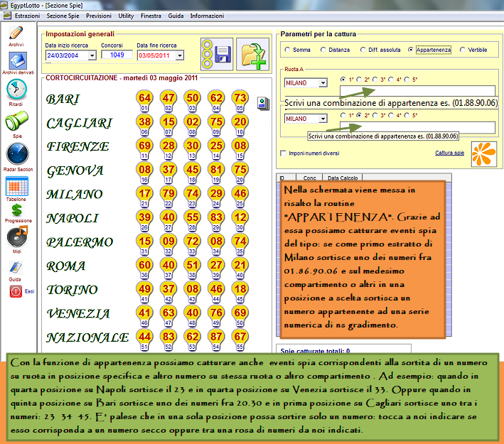Click Spie catturate totali status text
This screenshot has width=504, height=444.
[x=315, y=350]
